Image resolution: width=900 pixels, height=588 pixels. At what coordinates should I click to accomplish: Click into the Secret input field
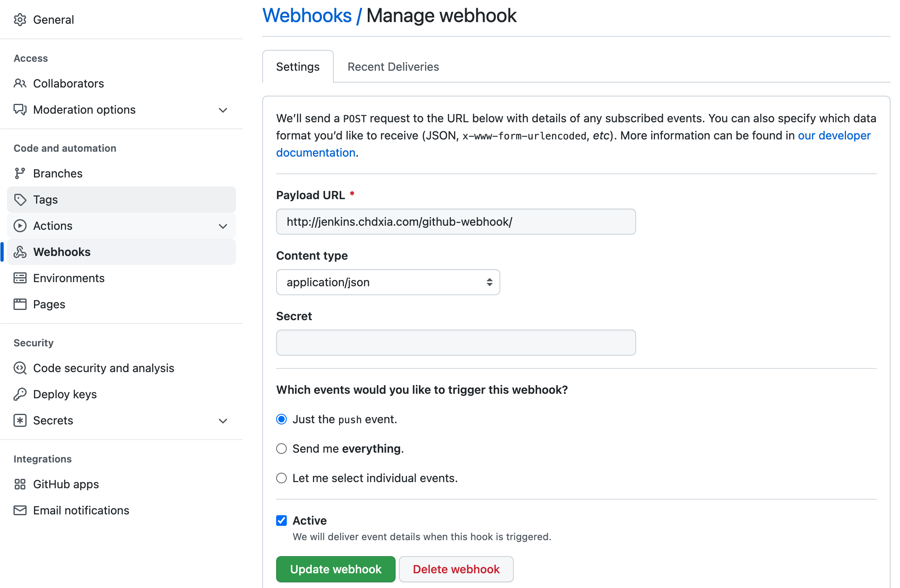[456, 343]
